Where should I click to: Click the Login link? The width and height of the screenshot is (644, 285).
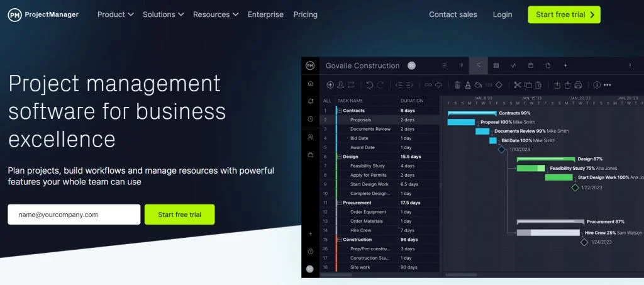[502, 14]
